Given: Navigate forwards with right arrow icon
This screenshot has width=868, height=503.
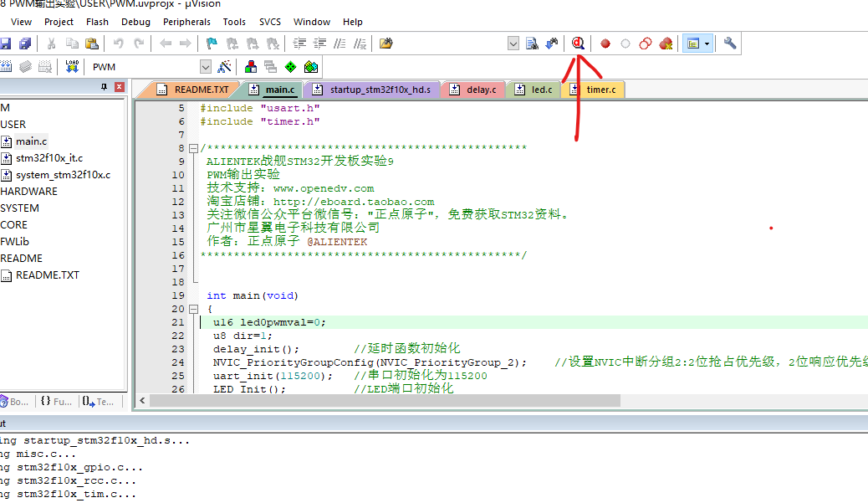Looking at the screenshot, I should tap(186, 44).
